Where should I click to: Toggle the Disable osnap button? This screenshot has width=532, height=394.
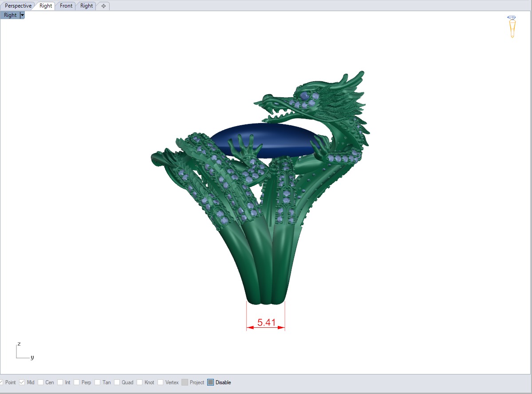pyautogui.click(x=211, y=382)
